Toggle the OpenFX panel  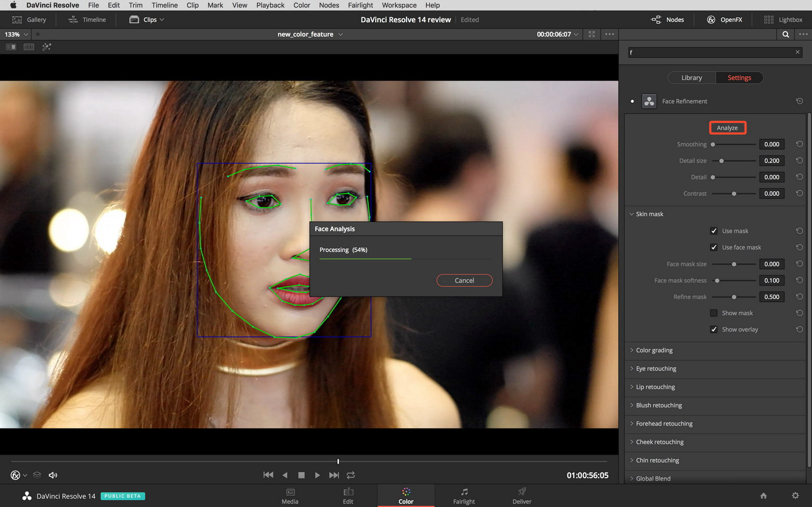click(724, 19)
